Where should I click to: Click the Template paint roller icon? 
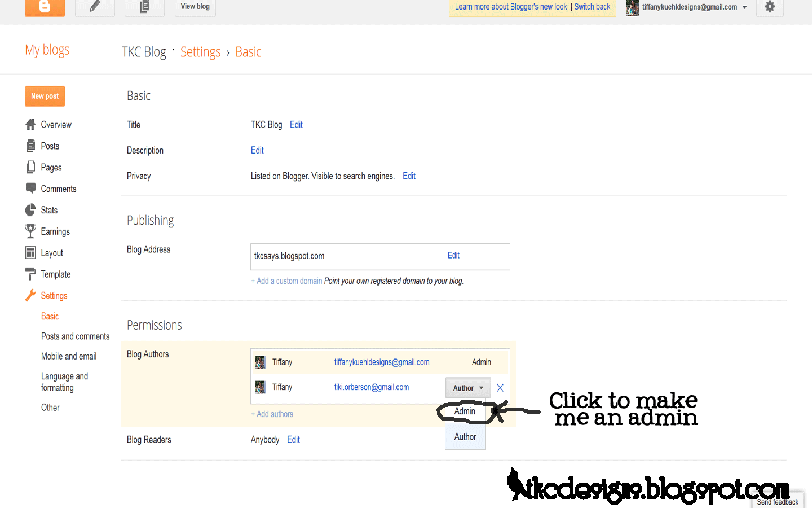coord(30,274)
